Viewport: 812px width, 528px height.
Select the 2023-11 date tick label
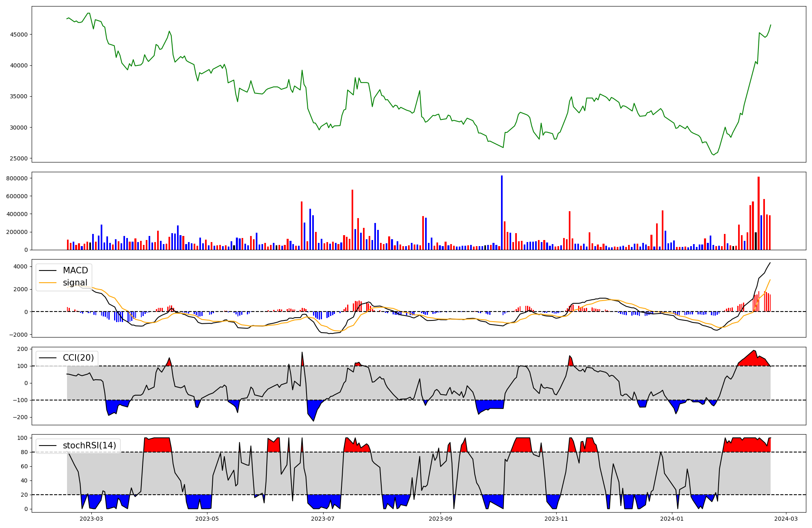[556, 519]
